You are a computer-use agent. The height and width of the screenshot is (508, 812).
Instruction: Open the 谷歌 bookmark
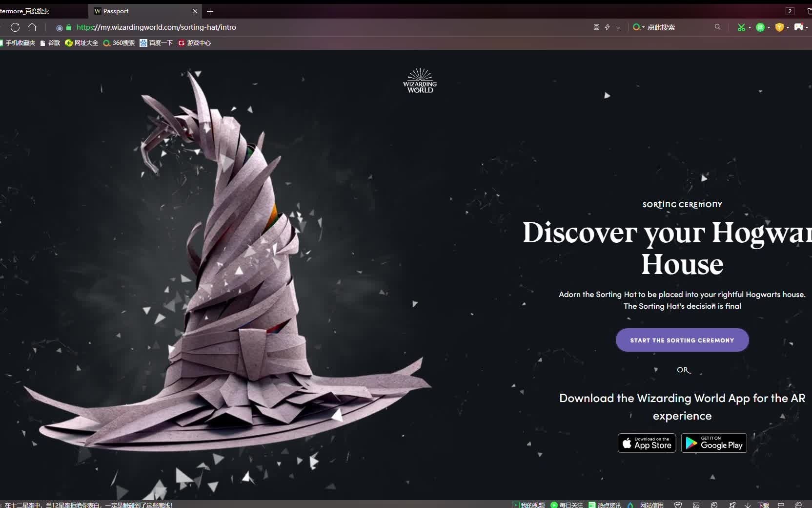[x=50, y=43]
